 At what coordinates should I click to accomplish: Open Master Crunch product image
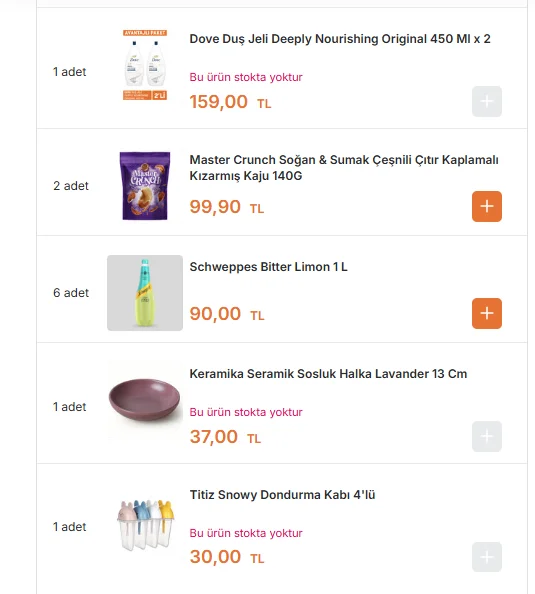point(145,186)
